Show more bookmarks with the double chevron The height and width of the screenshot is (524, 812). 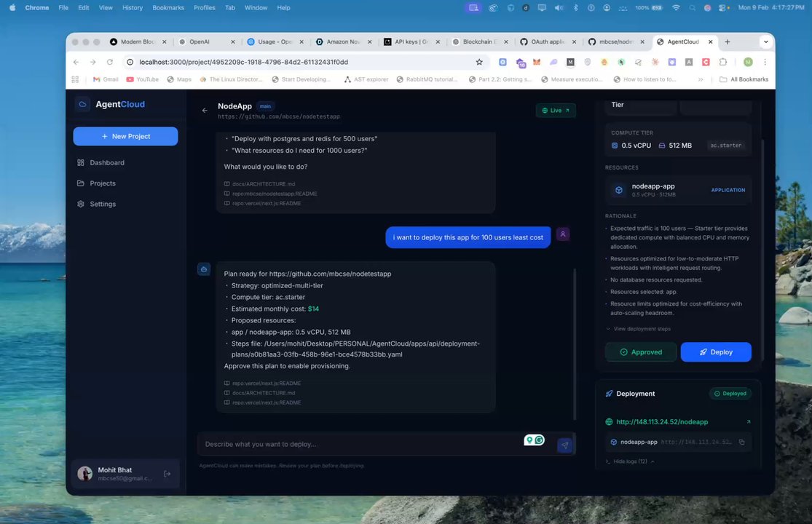pyautogui.click(x=700, y=79)
